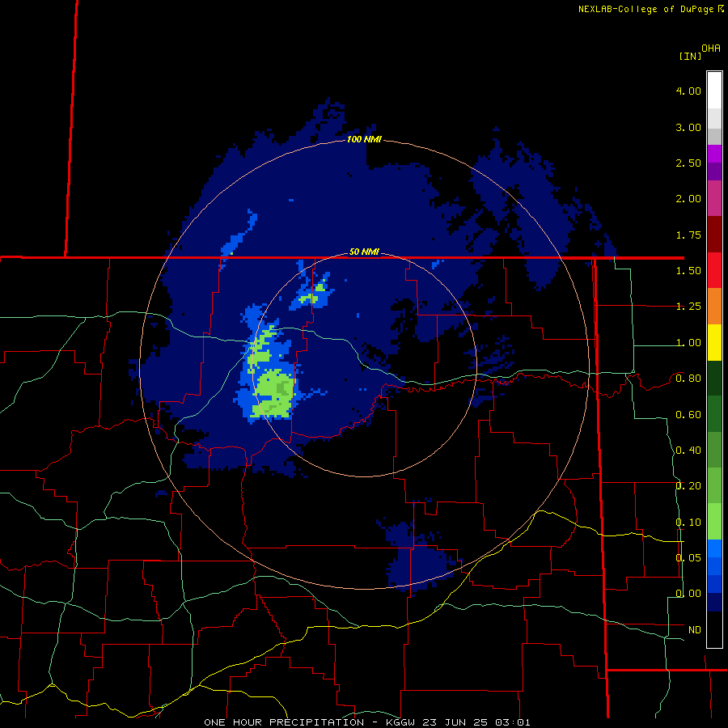Click the largest green precipitation cell
The image size is (728, 728).
point(274,394)
